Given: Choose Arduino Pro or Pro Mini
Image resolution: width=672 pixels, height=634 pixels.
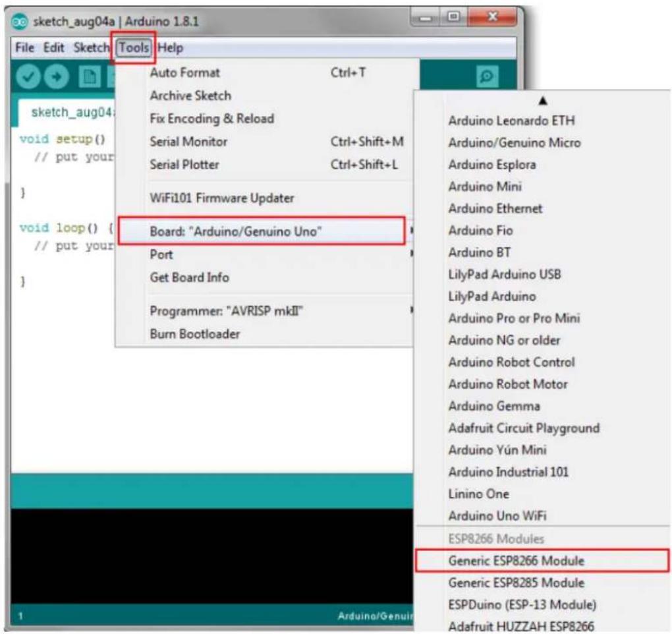Looking at the screenshot, I should pyautogui.click(x=543, y=318).
